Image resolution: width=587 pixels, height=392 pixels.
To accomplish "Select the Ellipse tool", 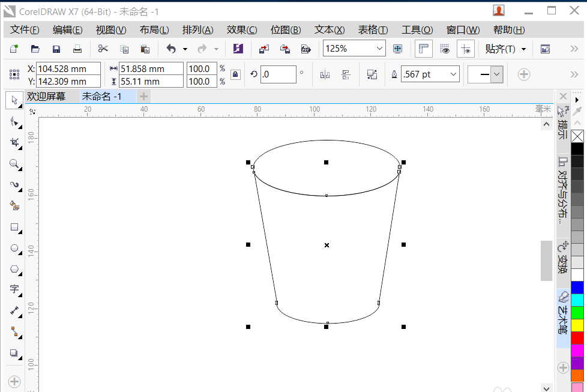I will [13, 248].
